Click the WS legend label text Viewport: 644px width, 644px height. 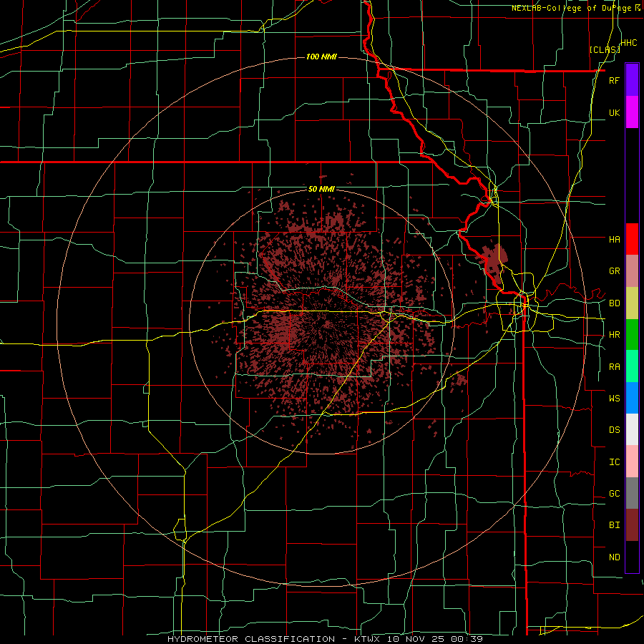614,398
